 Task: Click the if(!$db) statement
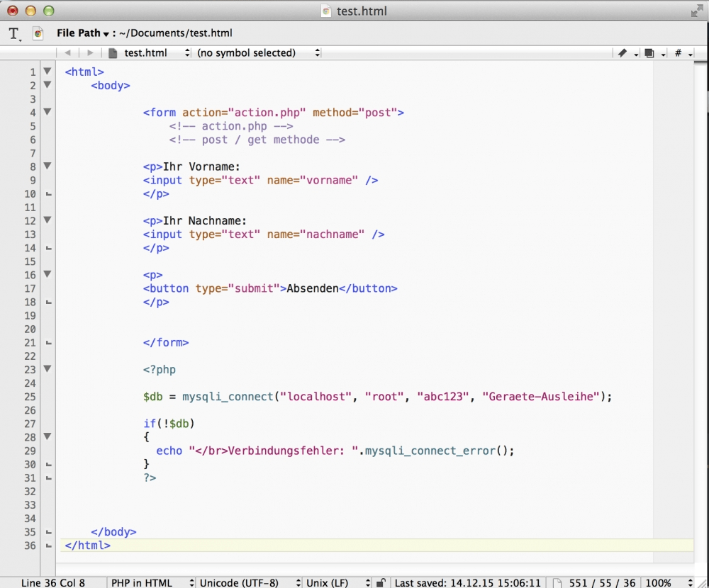pos(169,424)
